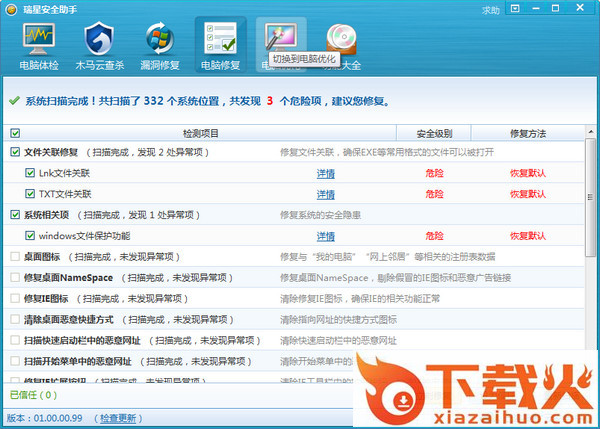600x429 pixels.
Task: Click the green checkmark scan-complete icon
Action: [15, 101]
